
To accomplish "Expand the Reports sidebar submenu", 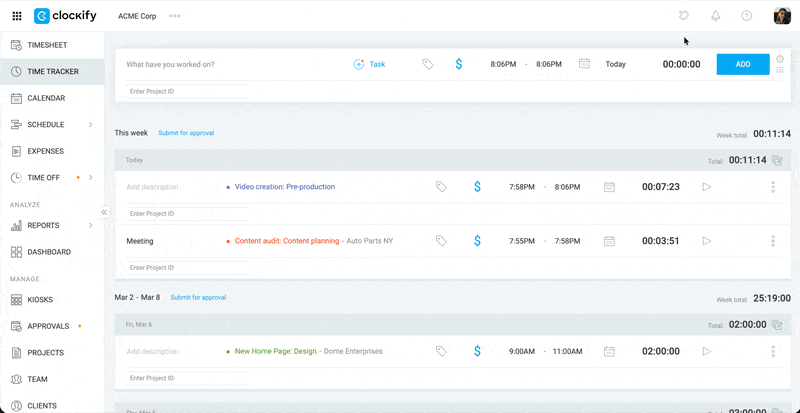I will click(x=91, y=226).
